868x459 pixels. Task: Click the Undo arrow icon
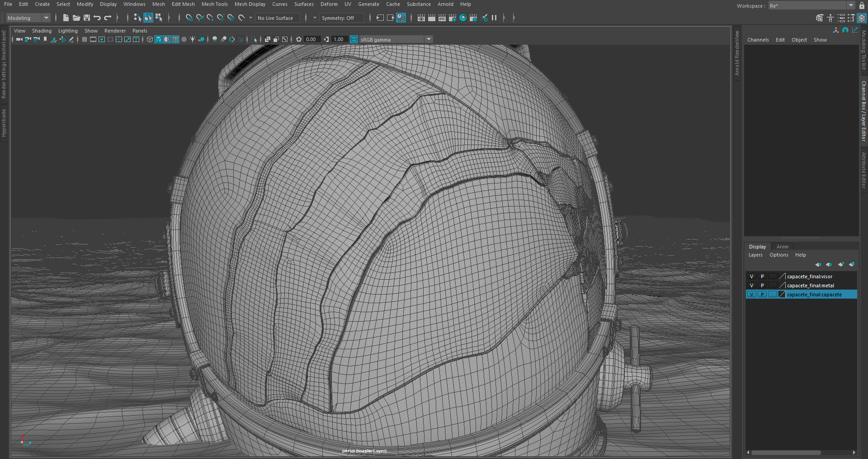coord(97,18)
